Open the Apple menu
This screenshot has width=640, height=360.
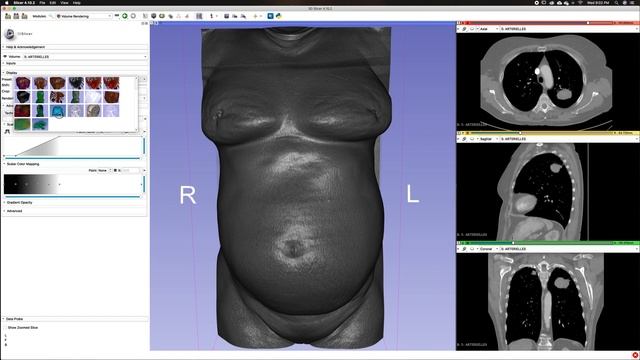pos(7,2)
